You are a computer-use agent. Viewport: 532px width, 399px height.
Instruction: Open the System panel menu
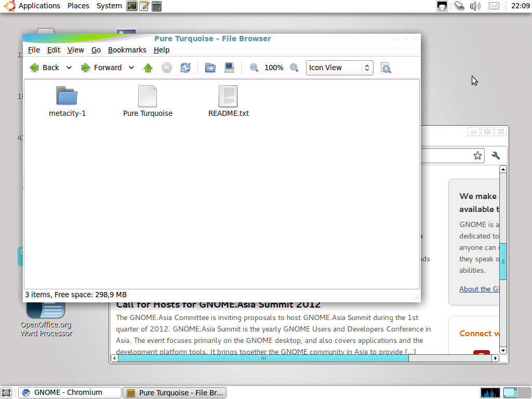click(x=109, y=6)
